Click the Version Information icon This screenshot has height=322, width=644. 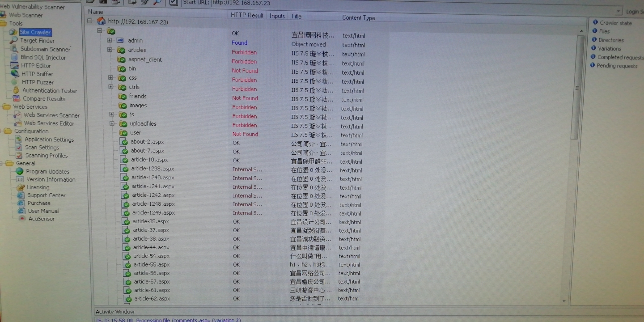[x=20, y=179]
